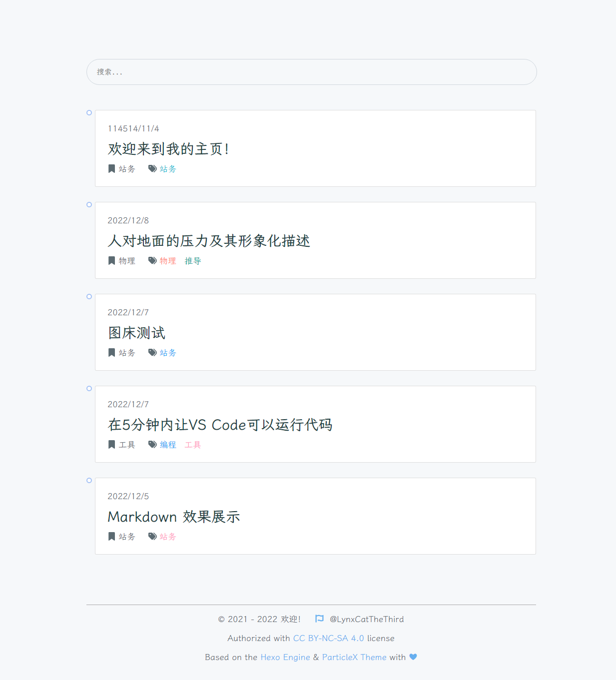Select 物理 category on 人对地面的压力 card
Image resolution: width=616 pixels, height=680 pixels.
point(127,261)
